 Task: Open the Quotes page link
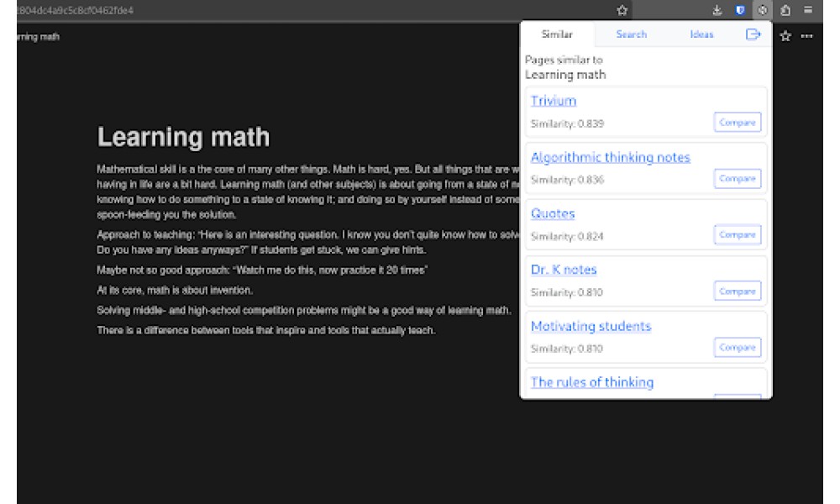[x=553, y=213]
